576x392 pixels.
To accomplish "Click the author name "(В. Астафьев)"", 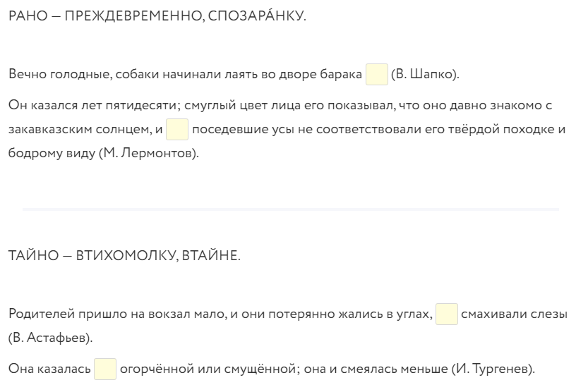I will (x=50, y=338).
